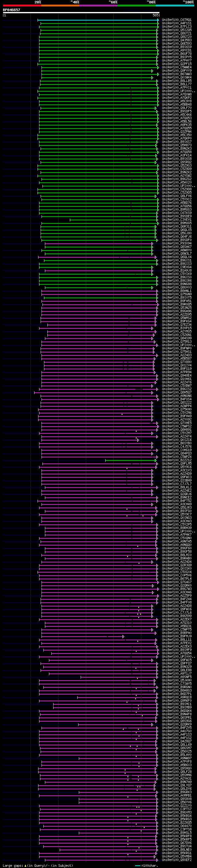197x868 pixels.
Task: Select hit label UniRef100_Q8GT21
Action: coord(177,33)
